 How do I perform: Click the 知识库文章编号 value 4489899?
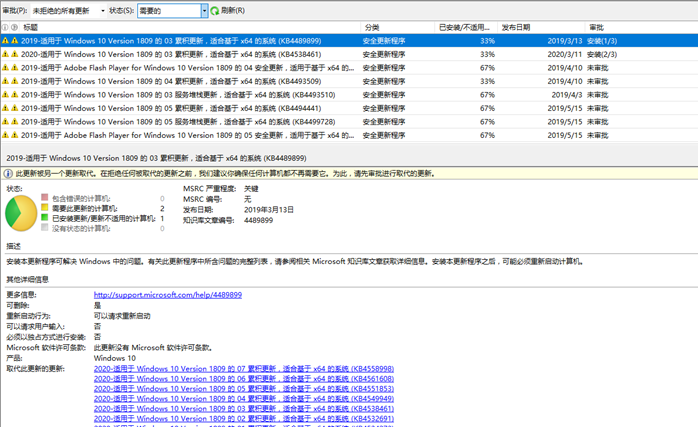click(258, 220)
